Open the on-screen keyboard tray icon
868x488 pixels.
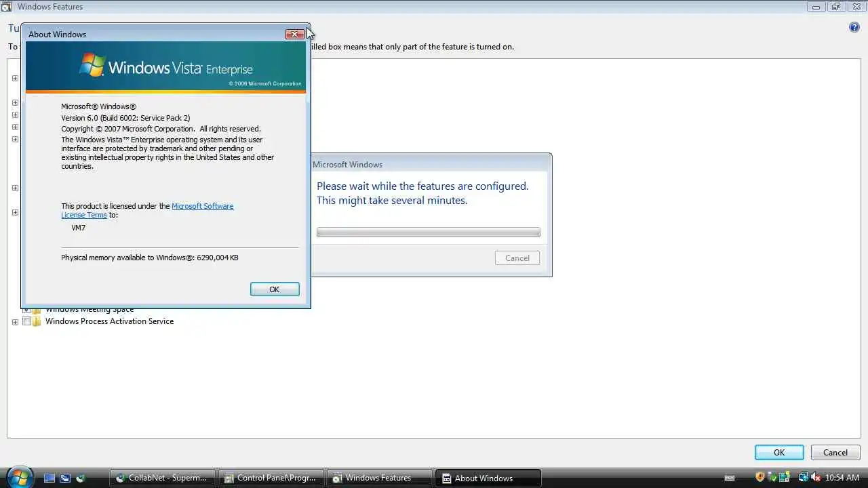click(730, 478)
